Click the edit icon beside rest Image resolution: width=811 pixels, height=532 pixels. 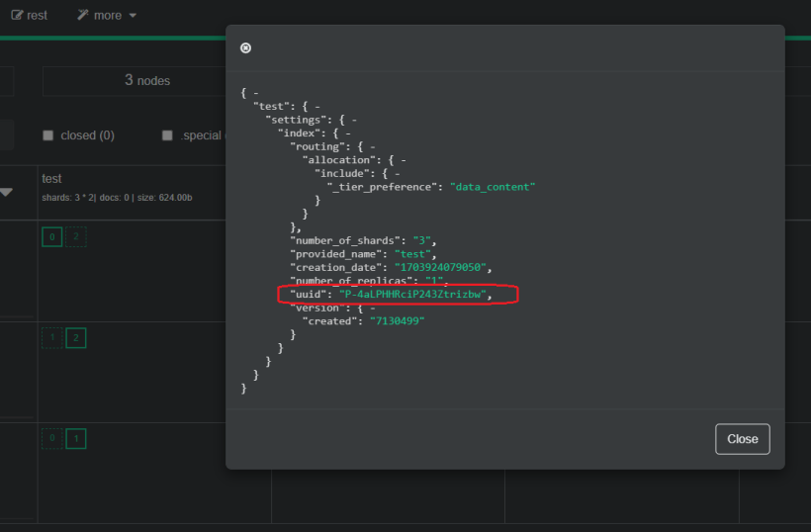(x=17, y=15)
